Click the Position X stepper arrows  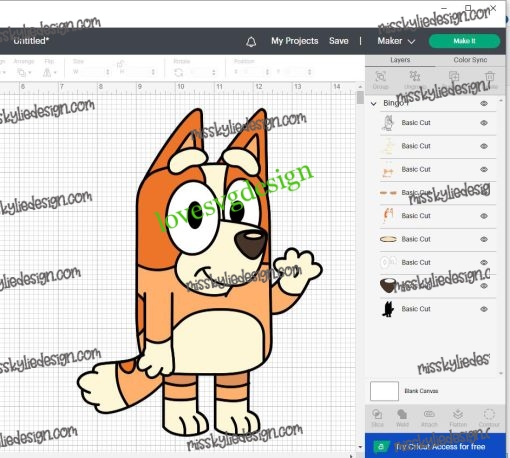point(267,72)
